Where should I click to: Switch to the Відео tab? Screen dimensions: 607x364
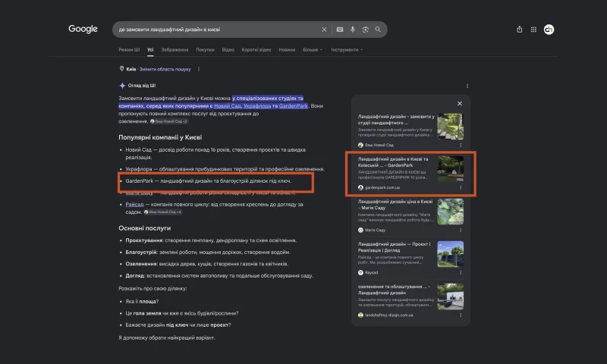[228, 49]
